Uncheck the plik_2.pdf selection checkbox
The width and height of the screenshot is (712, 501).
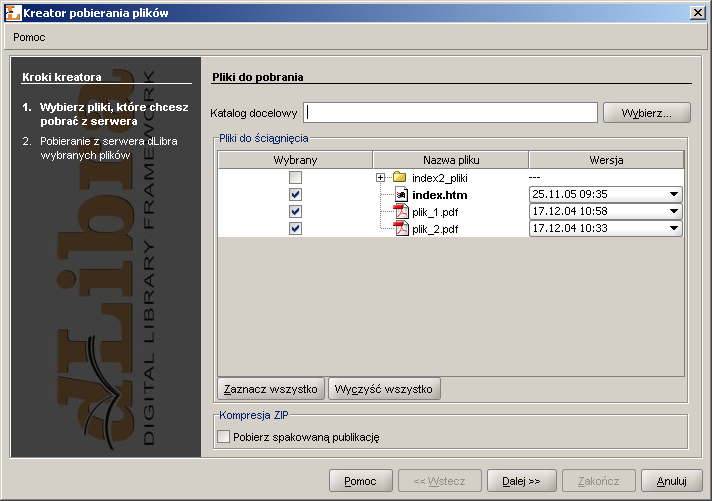pos(295,228)
